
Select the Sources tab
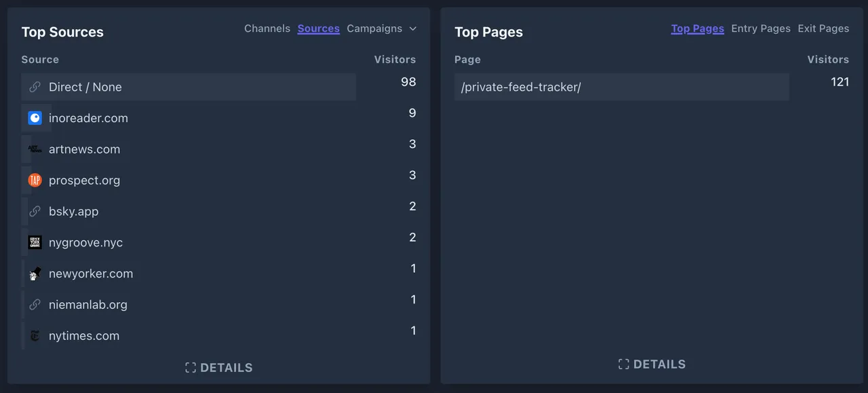pos(318,29)
